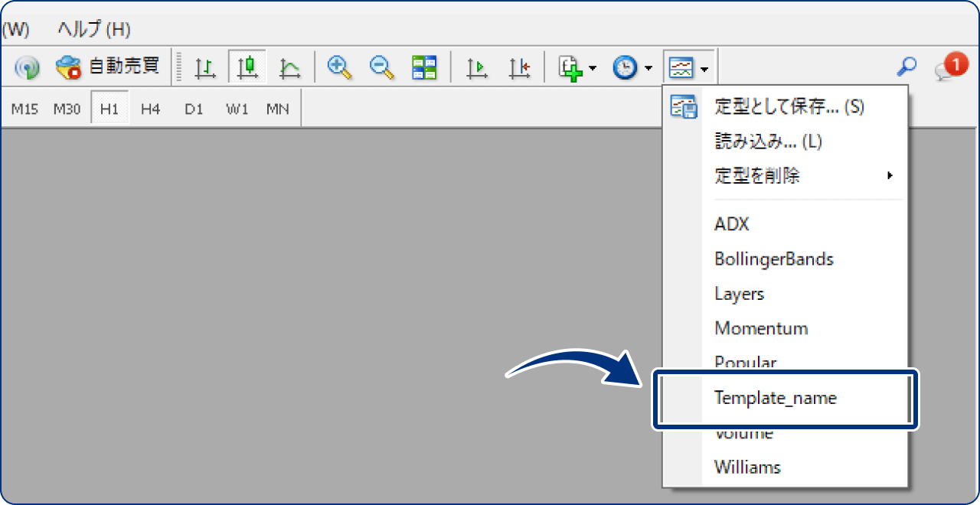The width and height of the screenshot is (980, 505).
Task: Click the bar chart icon
Action: tap(204, 68)
